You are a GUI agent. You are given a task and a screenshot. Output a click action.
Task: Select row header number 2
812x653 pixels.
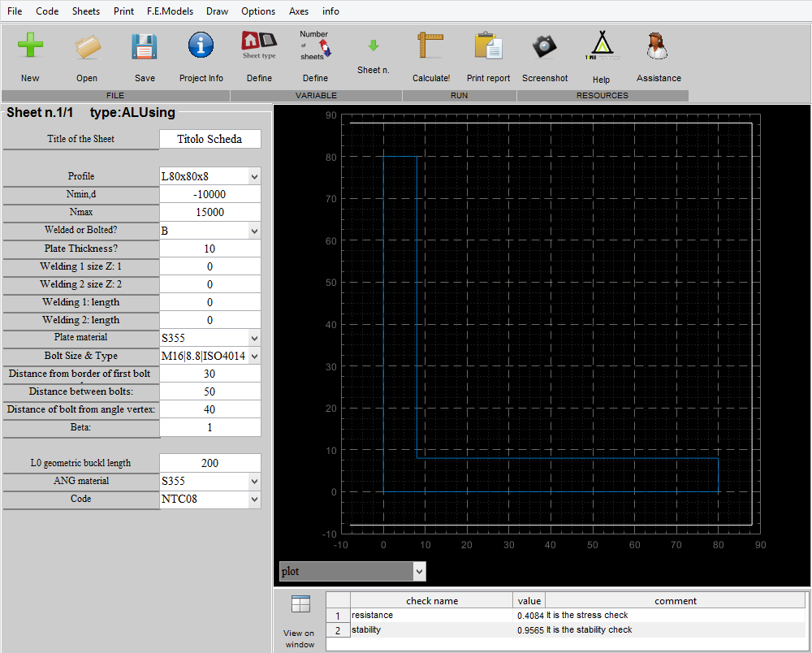coord(338,629)
